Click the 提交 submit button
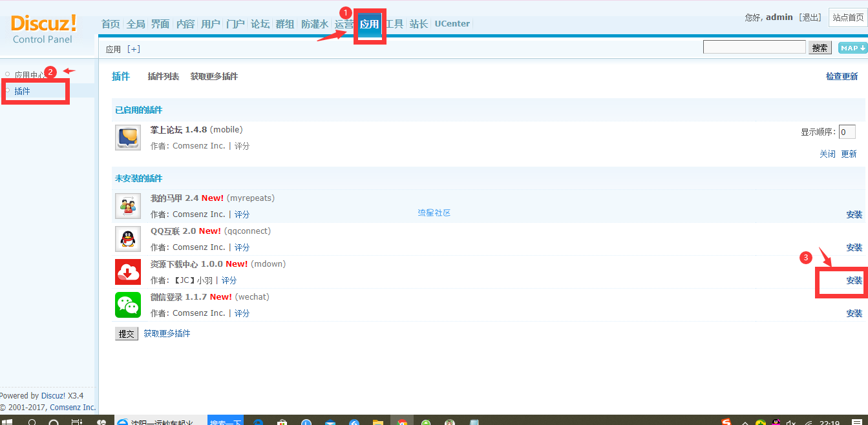The image size is (868, 425). [x=127, y=334]
